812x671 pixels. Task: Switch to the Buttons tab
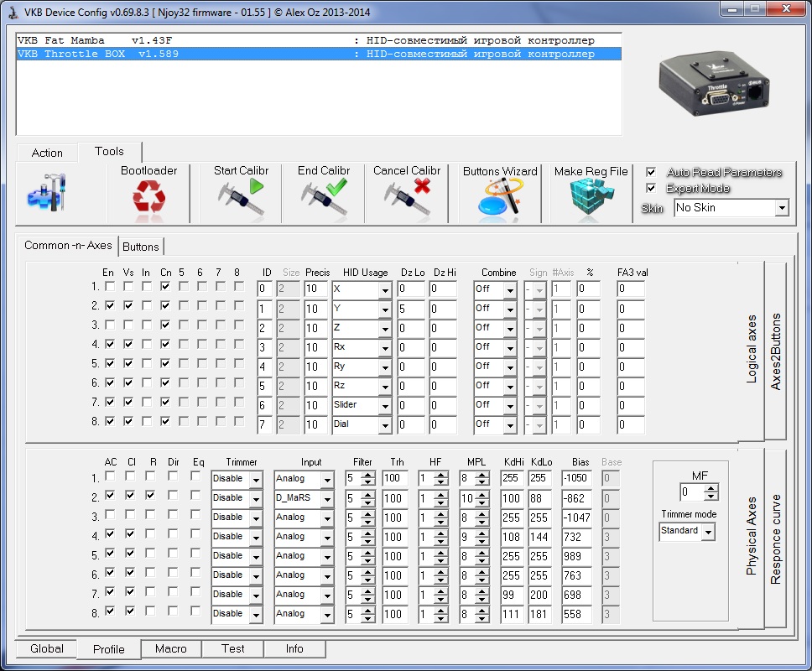tap(141, 247)
